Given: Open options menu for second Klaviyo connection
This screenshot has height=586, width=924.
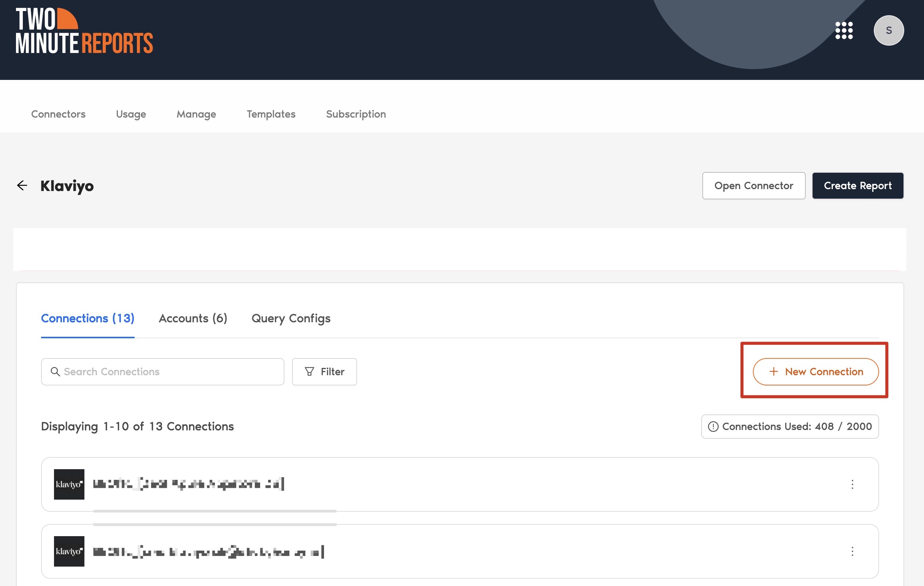Looking at the screenshot, I should (x=852, y=551).
